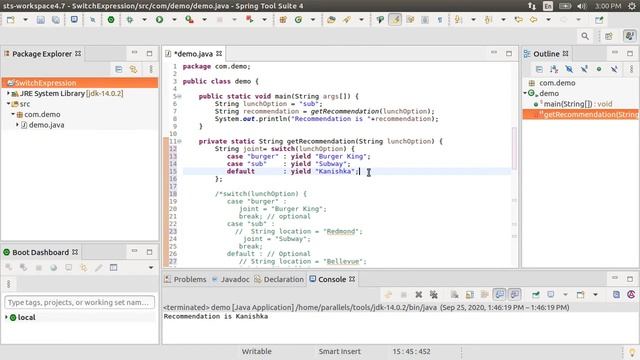Open Package Explorer view menu dots

coord(151,69)
